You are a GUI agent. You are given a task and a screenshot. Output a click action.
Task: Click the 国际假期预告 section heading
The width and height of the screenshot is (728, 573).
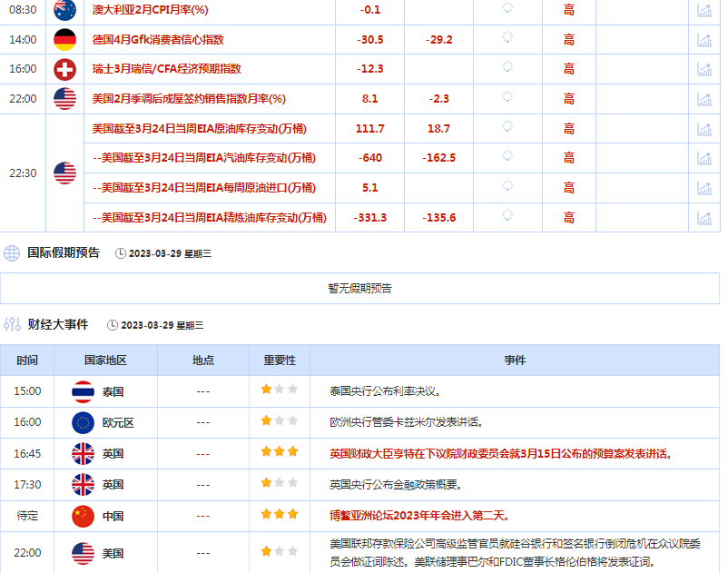click(x=64, y=253)
